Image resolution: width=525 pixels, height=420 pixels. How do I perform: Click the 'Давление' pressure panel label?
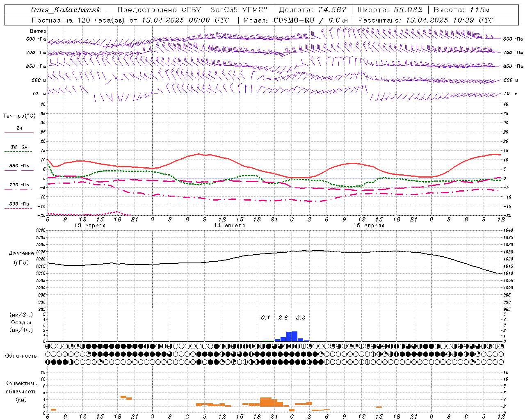pos(21,253)
